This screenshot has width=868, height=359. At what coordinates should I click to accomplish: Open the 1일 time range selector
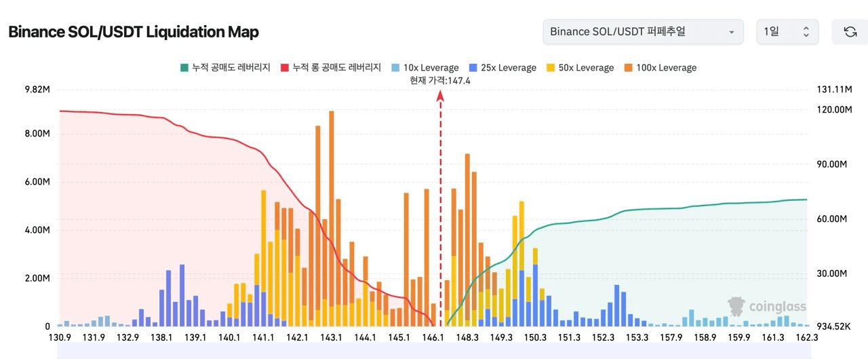pos(787,32)
